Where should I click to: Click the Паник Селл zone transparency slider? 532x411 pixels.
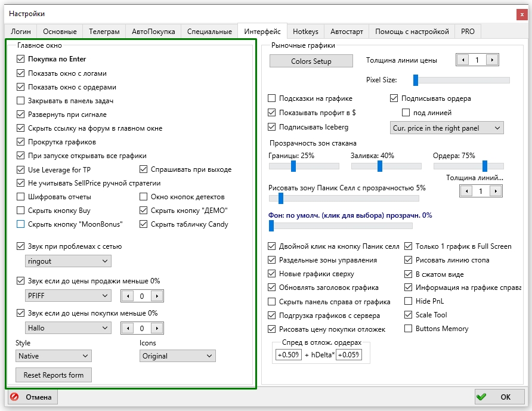pos(344,198)
